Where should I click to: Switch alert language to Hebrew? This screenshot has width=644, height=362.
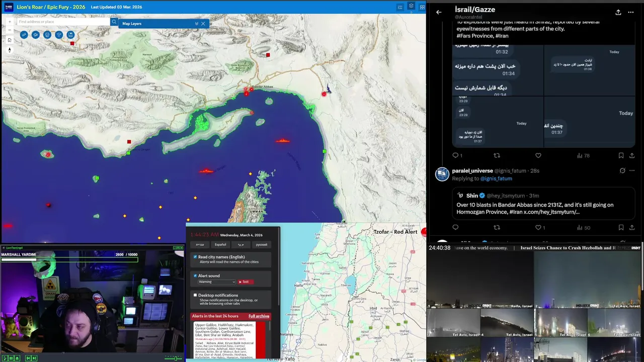tap(200, 245)
